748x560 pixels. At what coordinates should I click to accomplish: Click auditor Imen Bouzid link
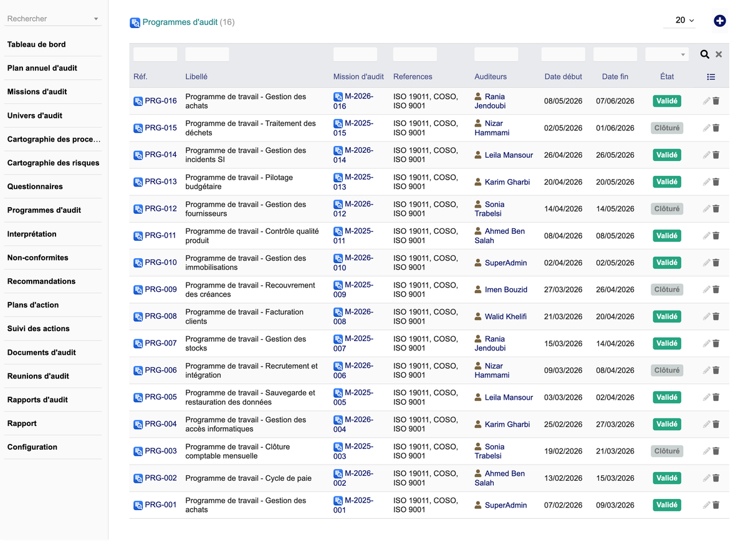[x=506, y=289]
